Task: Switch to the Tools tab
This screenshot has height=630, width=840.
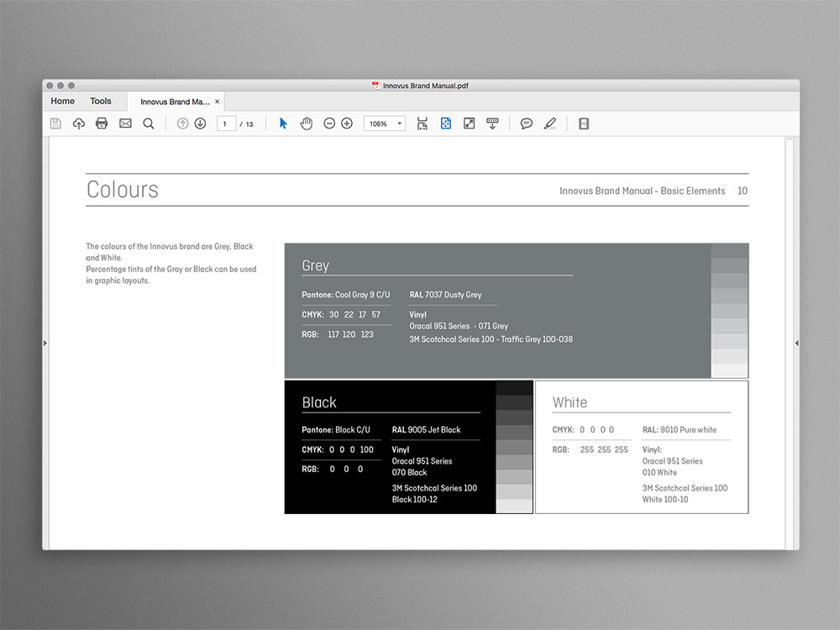Action: point(101,101)
